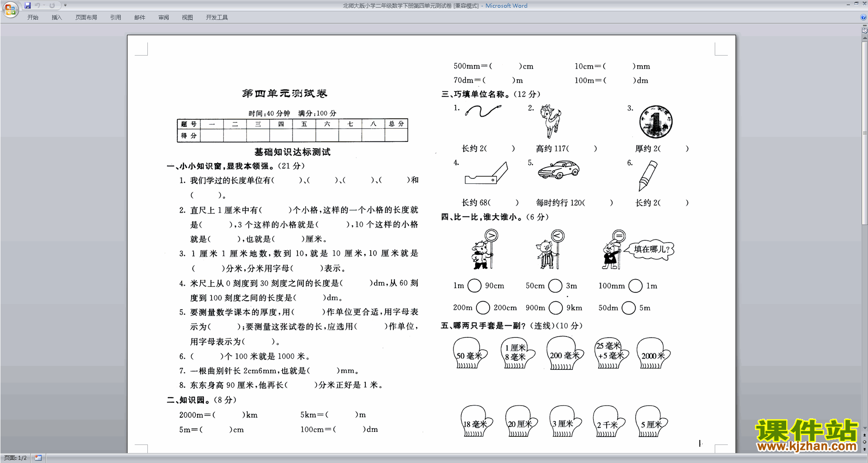Click the heading 基础知识达标测试
Viewport: 868px width, 463px height.
292,152
